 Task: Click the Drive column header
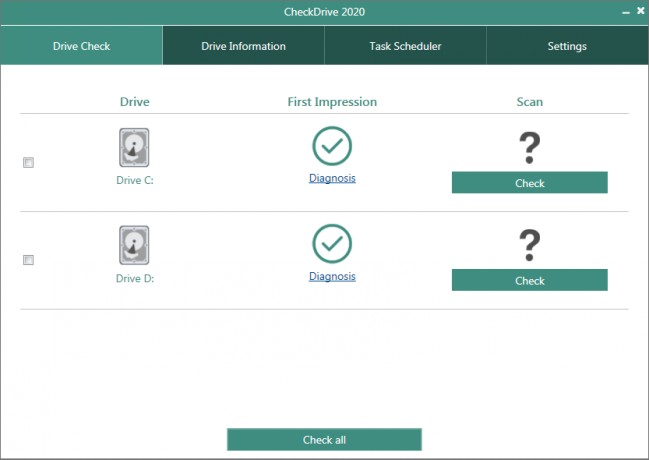(135, 102)
